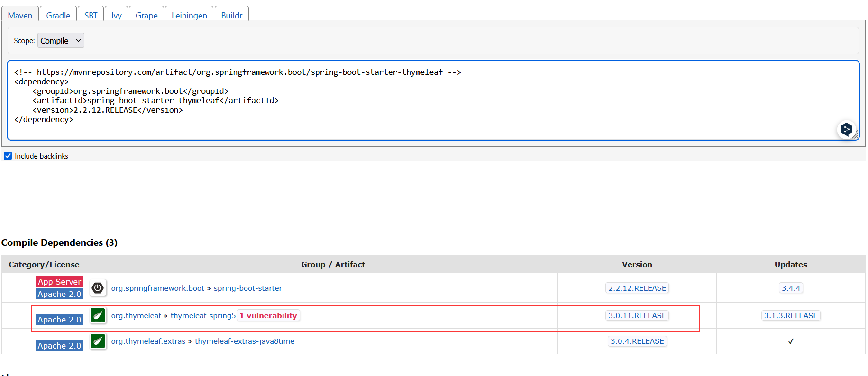Click the Version column header

click(x=637, y=264)
